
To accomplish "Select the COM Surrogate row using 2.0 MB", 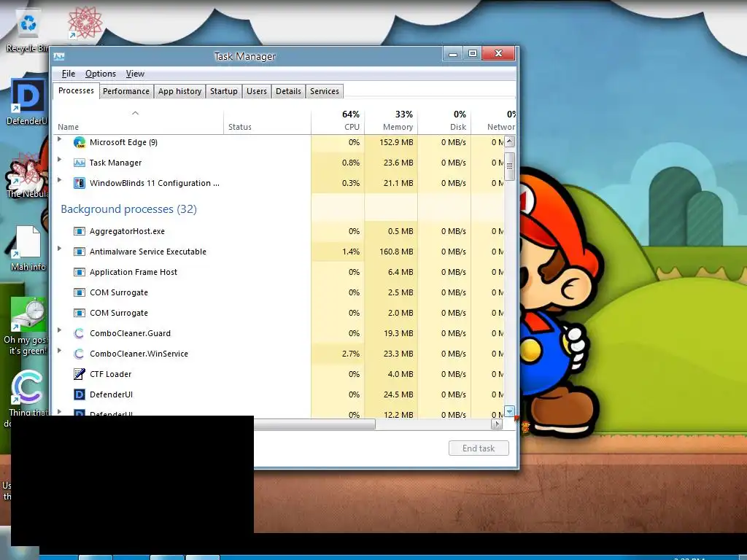I will click(279, 313).
